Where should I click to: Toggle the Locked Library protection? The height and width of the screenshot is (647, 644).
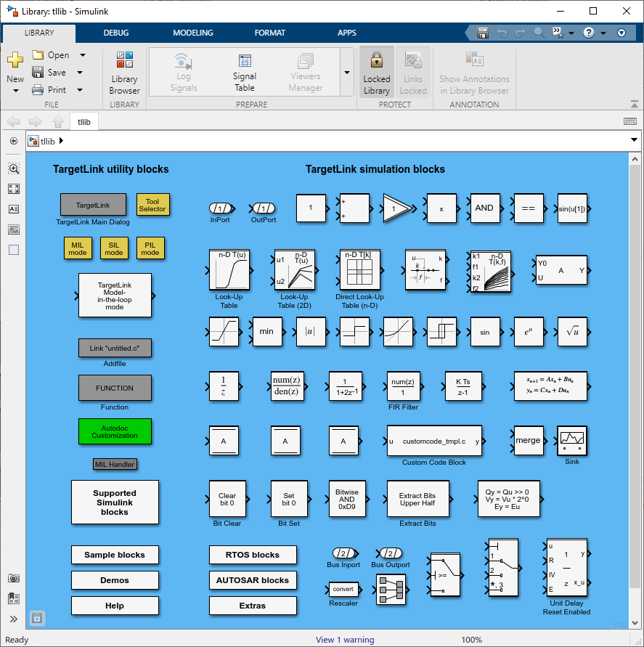pos(376,71)
